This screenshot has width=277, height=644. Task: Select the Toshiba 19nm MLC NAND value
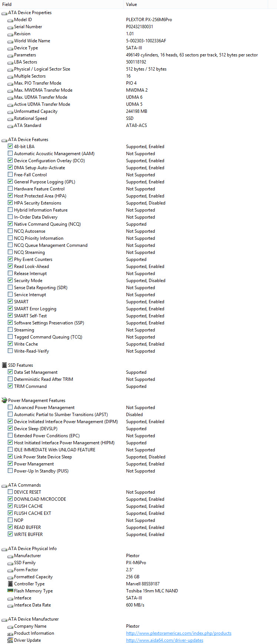coord(152,591)
